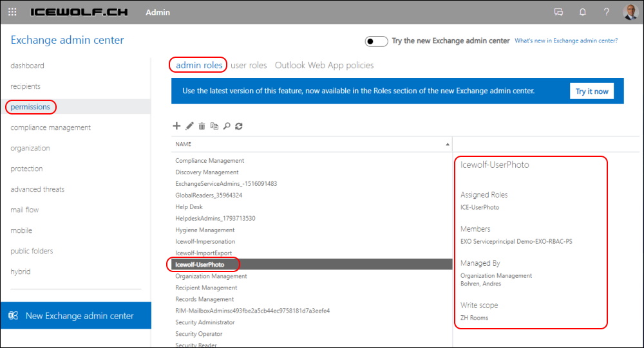
Task: Click ICE-UserPhoto under Assigned Roles
Action: 480,207
